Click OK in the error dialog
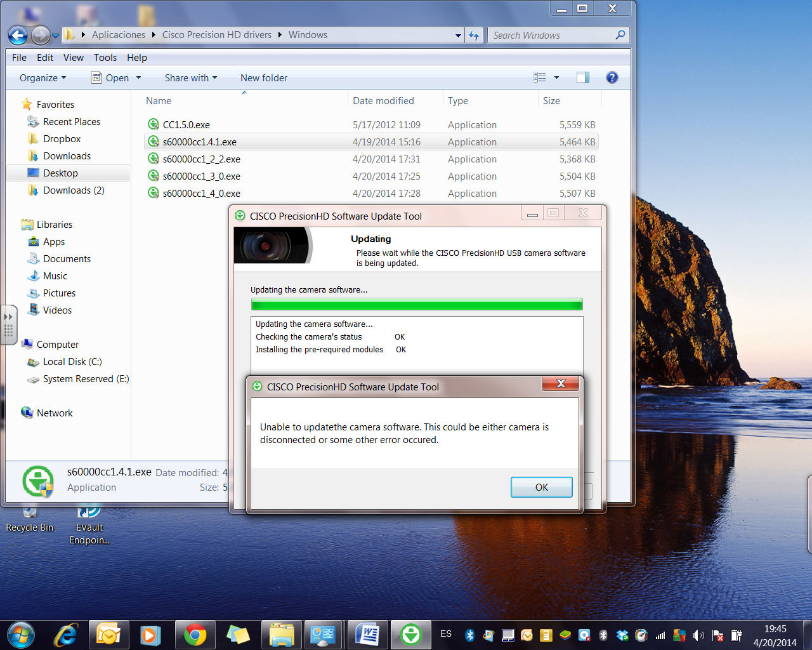 click(x=541, y=487)
